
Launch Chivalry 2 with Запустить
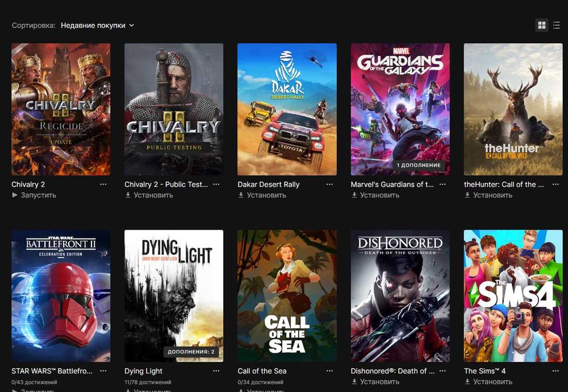coord(34,195)
